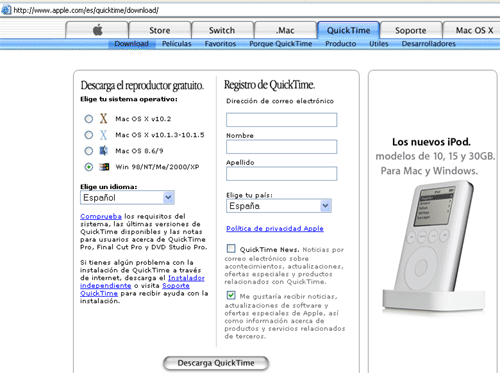This screenshot has height=373, width=500.
Task: Click the Mac OS X v10.2 X icon
Action: [103, 119]
